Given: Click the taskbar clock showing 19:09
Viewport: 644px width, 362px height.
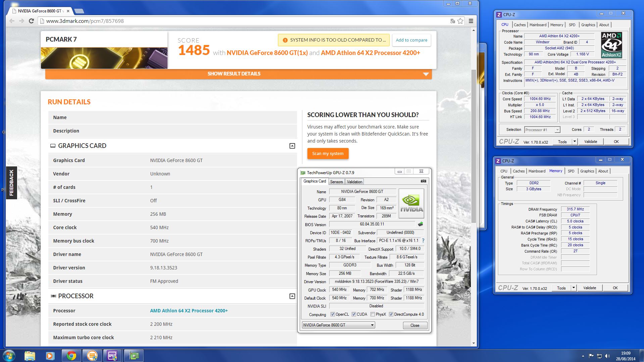Looking at the screenshot, I should click(x=626, y=353).
